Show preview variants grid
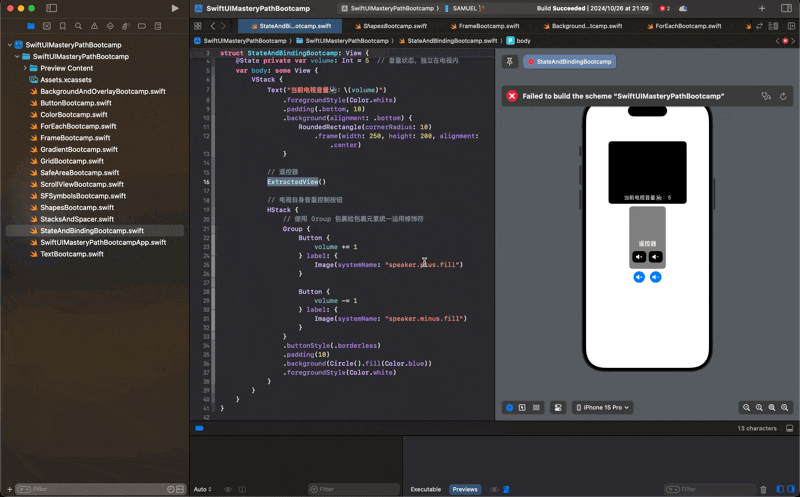 point(536,408)
